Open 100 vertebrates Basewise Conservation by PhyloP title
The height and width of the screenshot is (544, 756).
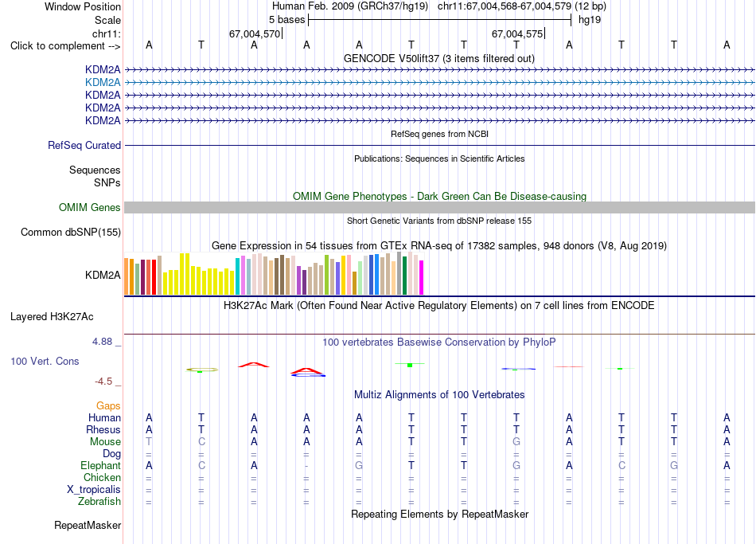coord(438,342)
